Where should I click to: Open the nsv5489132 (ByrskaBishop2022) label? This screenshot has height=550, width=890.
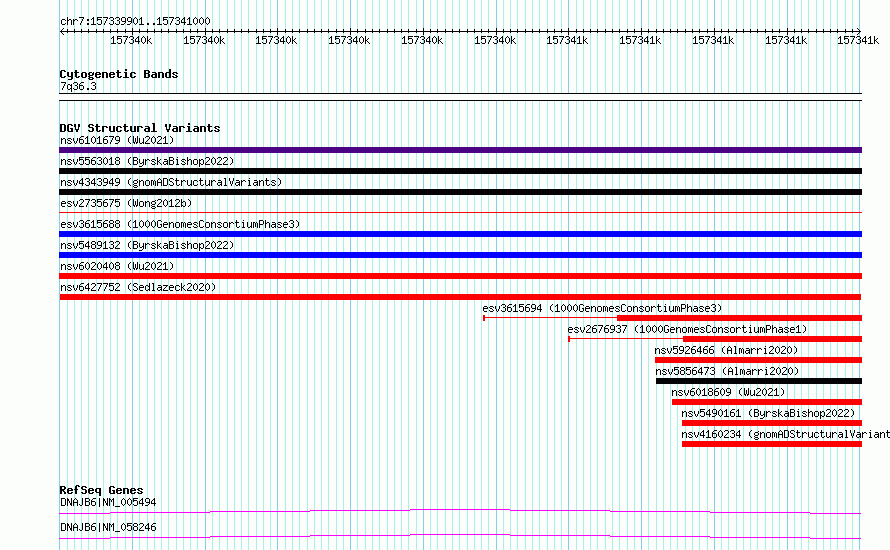pos(147,245)
